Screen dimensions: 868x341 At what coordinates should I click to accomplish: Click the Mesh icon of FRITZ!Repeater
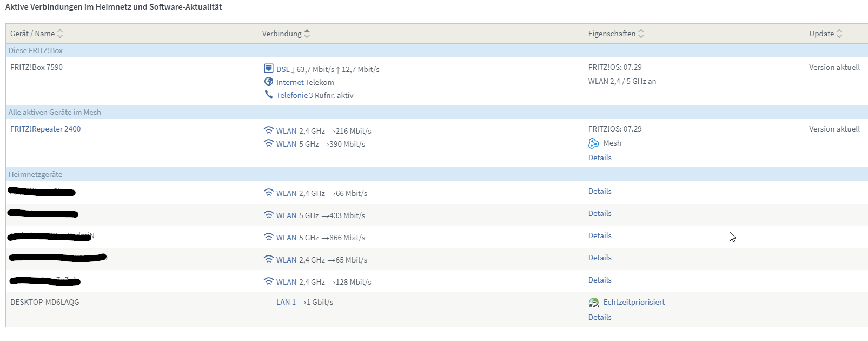594,143
